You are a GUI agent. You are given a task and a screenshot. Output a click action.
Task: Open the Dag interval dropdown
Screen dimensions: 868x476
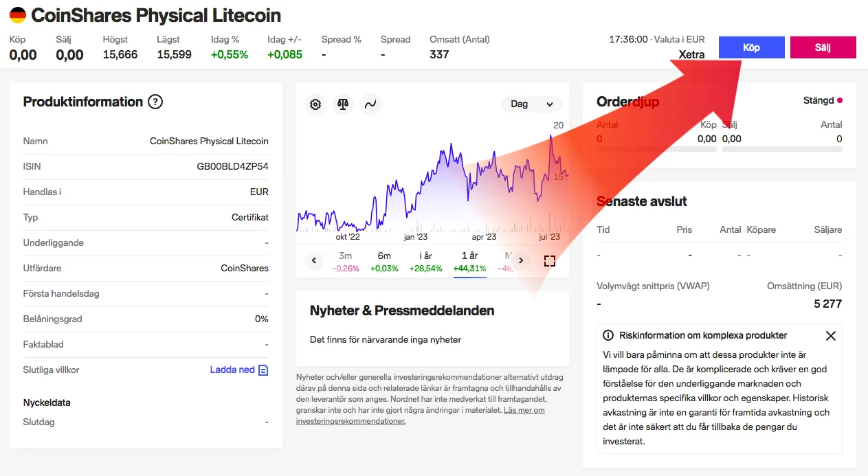point(531,104)
